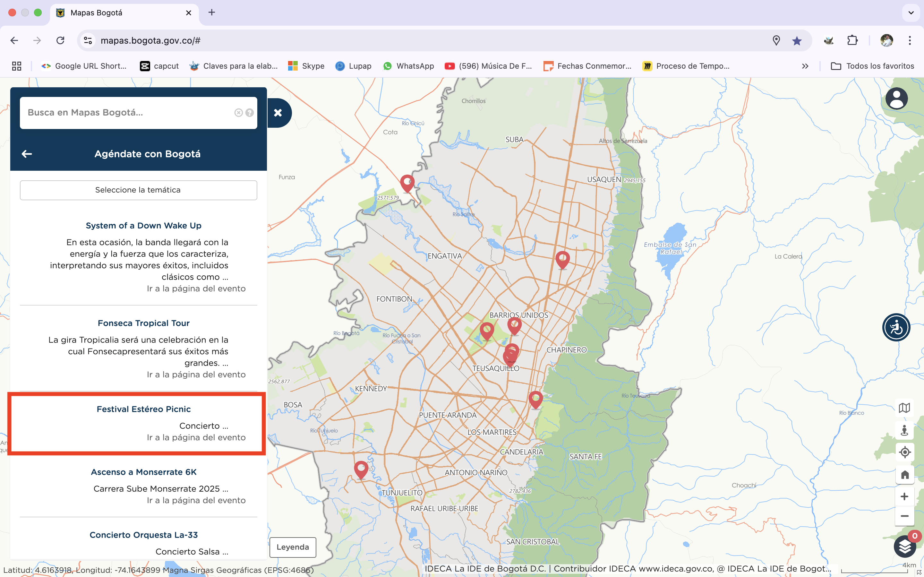Open the Festival Estéreo Picnic event
The width and height of the screenshot is (924, 577).
point(143,409)
